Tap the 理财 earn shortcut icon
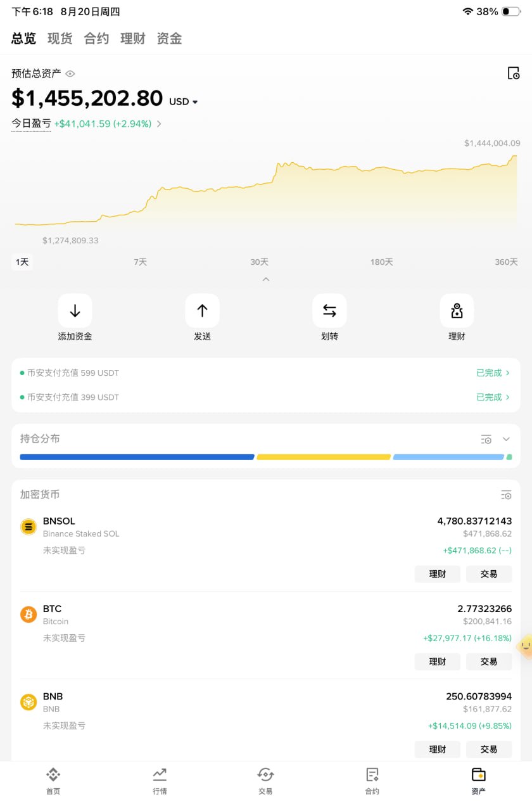Image resolution: width=532 pixels, height=811 pixels. click(457, 310)
